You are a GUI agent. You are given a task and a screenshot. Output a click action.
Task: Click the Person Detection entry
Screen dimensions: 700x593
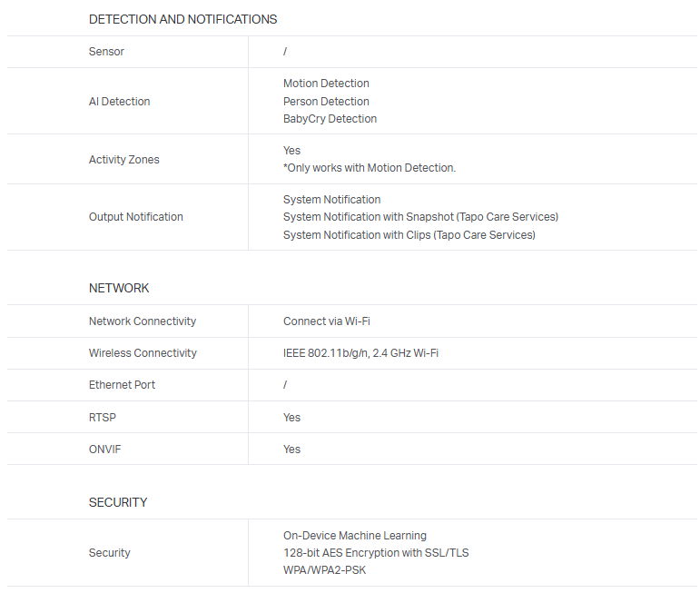tap(326, 102)
